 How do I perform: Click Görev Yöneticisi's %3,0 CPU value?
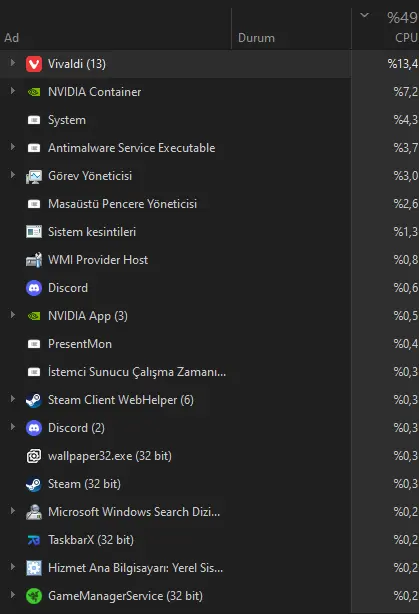click(406, 176)
